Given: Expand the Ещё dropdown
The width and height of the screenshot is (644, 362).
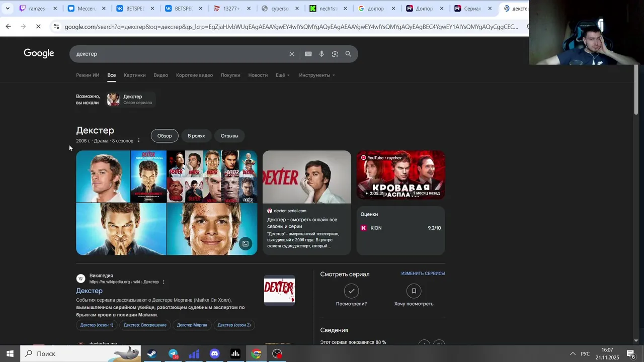Looking at the screenshot, I should point(283,75).
